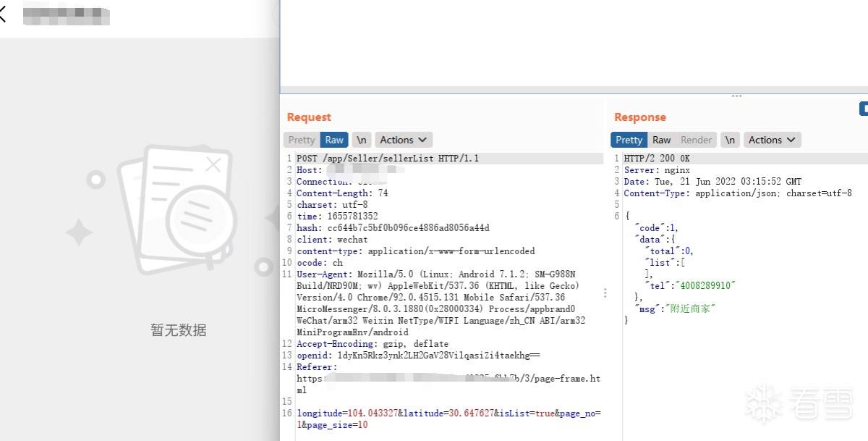Click the openid header line
This screenshot has width=868, height=441.
pos(418,356)
